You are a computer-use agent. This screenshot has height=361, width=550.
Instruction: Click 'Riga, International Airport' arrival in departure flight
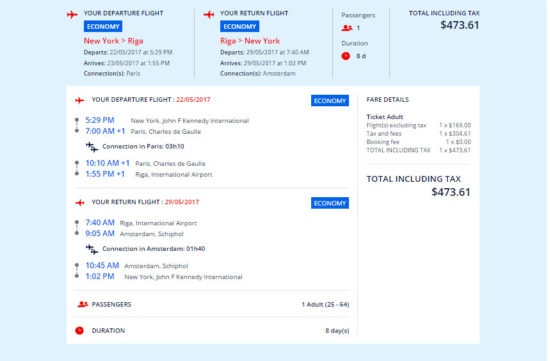coord(174,174)
